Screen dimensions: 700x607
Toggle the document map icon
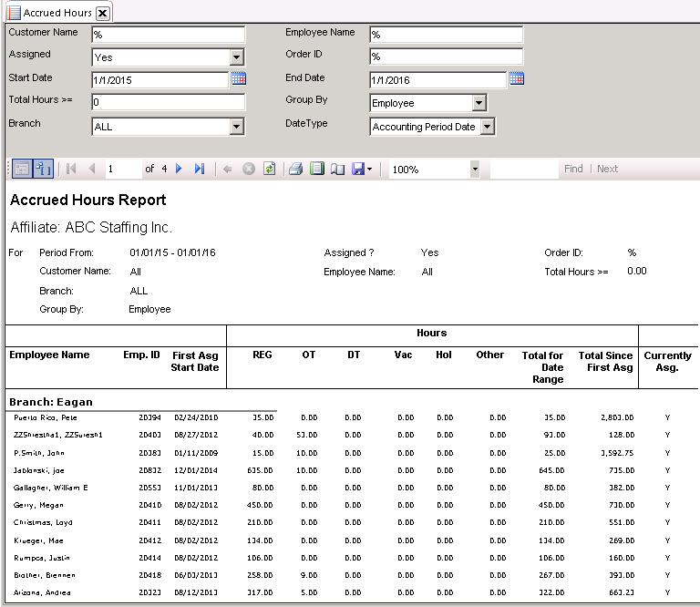point(44,169)
